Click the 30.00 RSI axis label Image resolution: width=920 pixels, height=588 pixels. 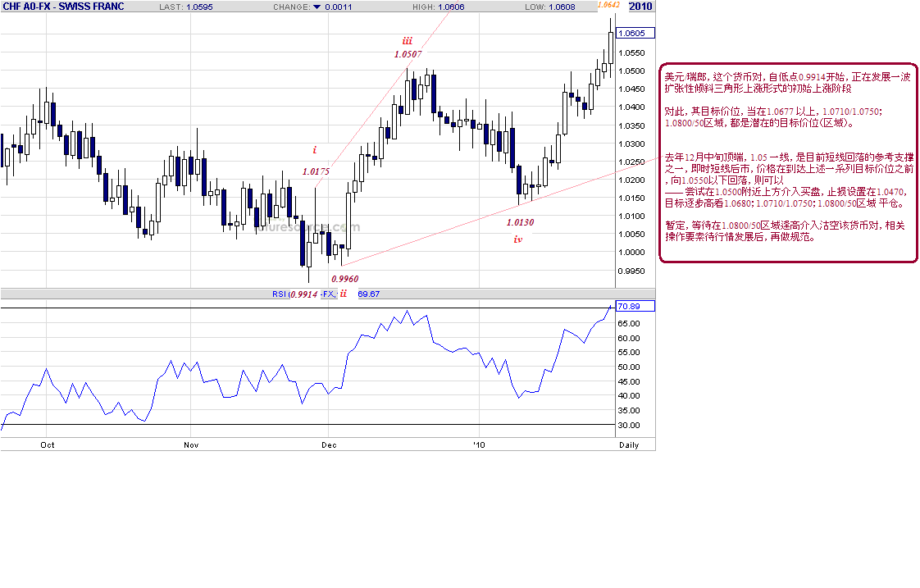tap(628, 426)
